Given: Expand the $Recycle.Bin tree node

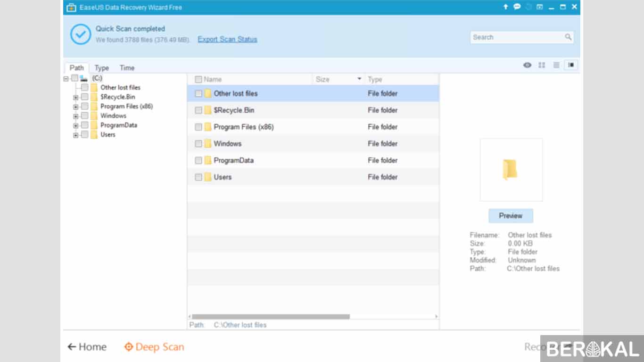Looking at the screenshot, I should click(75, 97).
